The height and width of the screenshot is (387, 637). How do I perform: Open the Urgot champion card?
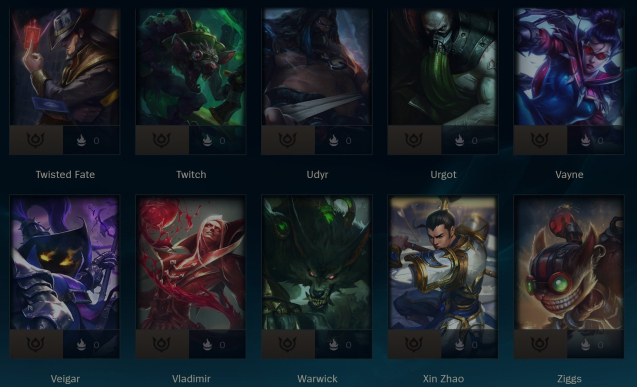click(x=443, y=67)
